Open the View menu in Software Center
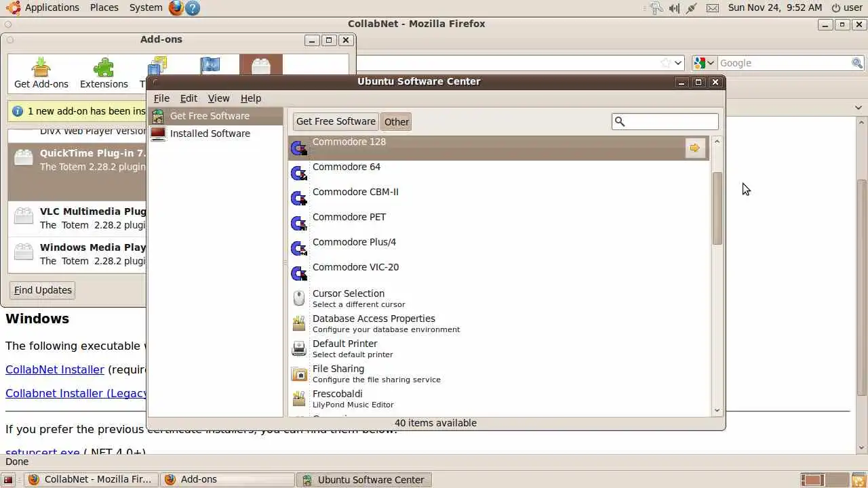 pyautogui.click(x=218, y=98)
